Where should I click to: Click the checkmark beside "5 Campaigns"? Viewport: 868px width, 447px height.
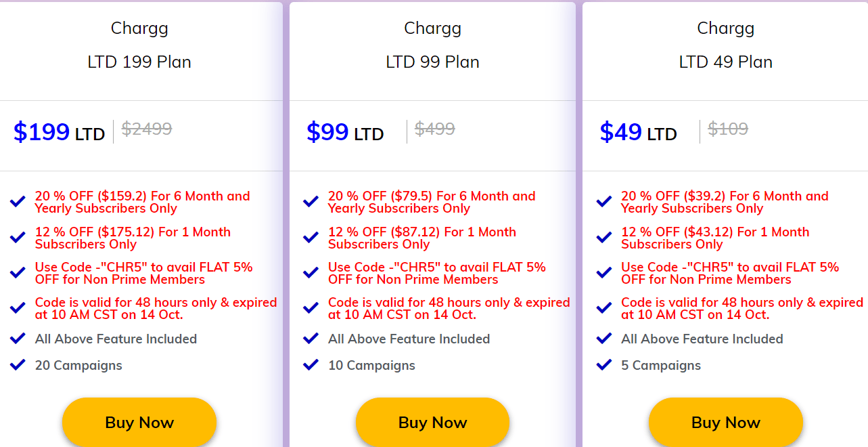pyautogui.click(x=603, y=364)
